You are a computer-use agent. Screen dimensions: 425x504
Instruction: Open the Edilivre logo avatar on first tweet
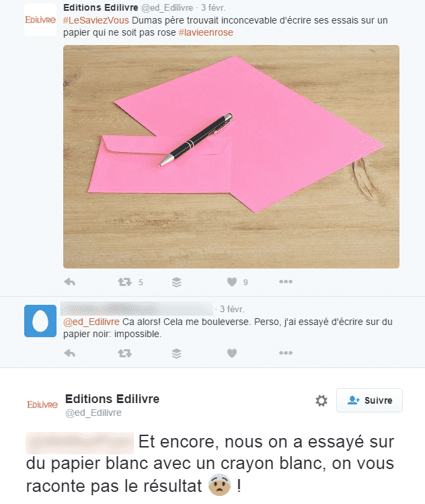(40, 20)
